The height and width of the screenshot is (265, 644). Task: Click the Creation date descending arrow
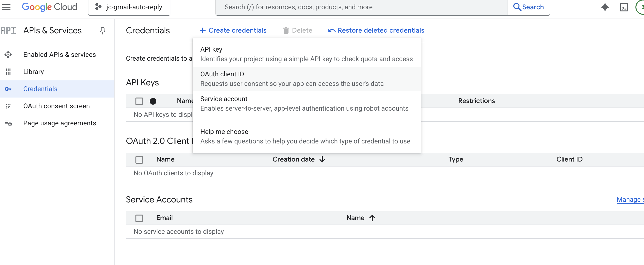pos(322,159)
